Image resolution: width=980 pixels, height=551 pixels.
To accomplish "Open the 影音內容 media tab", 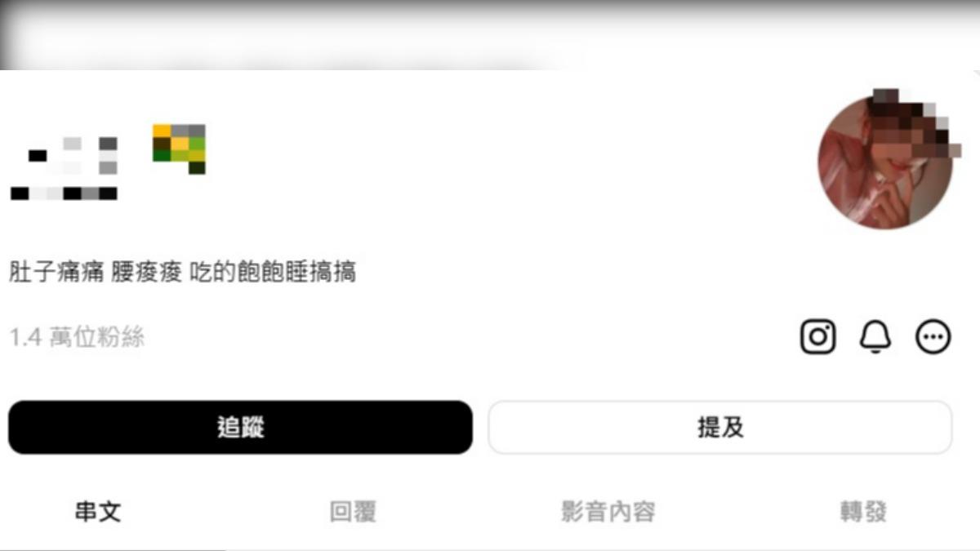I will (608, 513).
